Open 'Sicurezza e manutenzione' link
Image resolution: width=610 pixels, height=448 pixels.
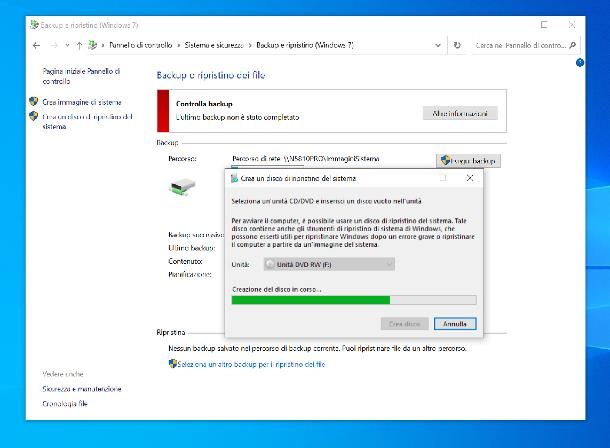(82, 389)
